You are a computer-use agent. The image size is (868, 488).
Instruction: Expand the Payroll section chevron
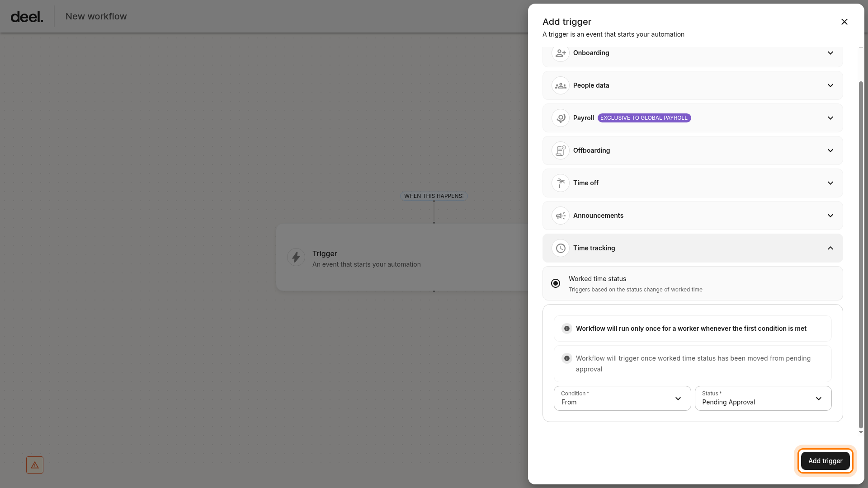(x=830, y=118)
